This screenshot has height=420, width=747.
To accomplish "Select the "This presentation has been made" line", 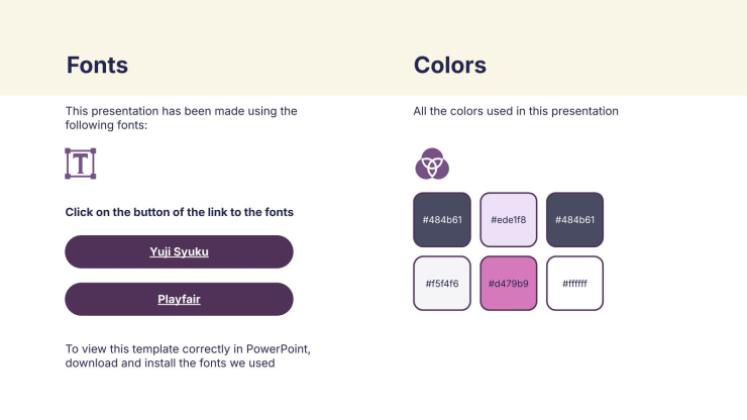I will coord(181,111).
